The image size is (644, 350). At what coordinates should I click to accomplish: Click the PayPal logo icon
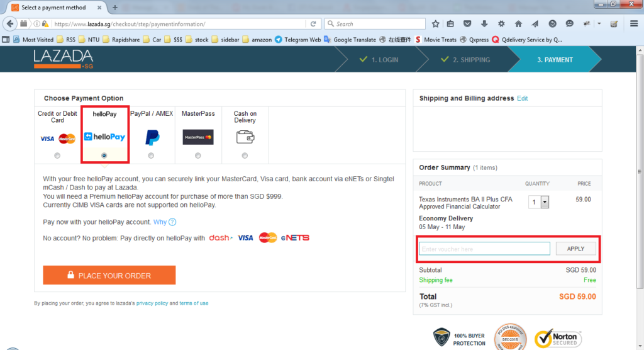pyautogui.click(x=152, y=137)
